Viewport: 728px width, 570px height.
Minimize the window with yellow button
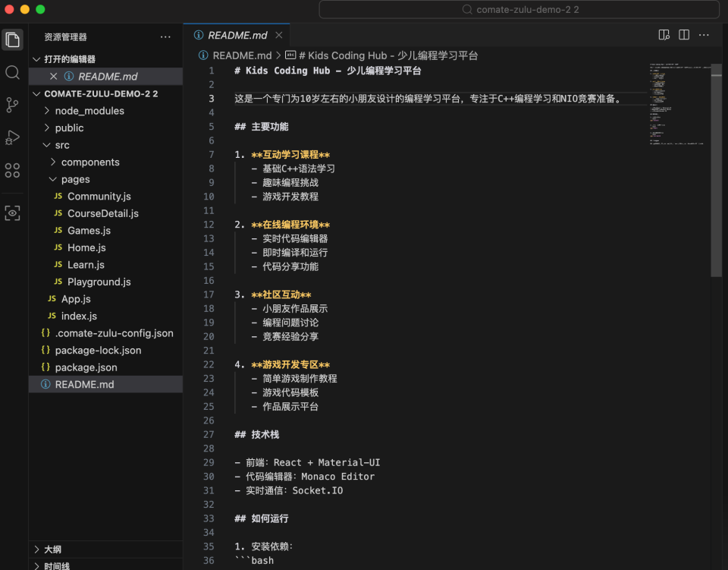(x=25, y=9)
